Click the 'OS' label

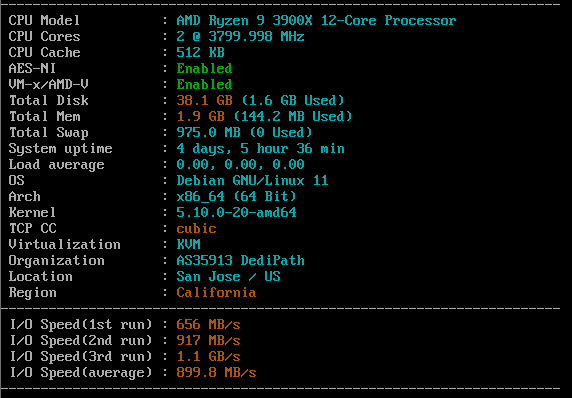[x=16, y=181]
